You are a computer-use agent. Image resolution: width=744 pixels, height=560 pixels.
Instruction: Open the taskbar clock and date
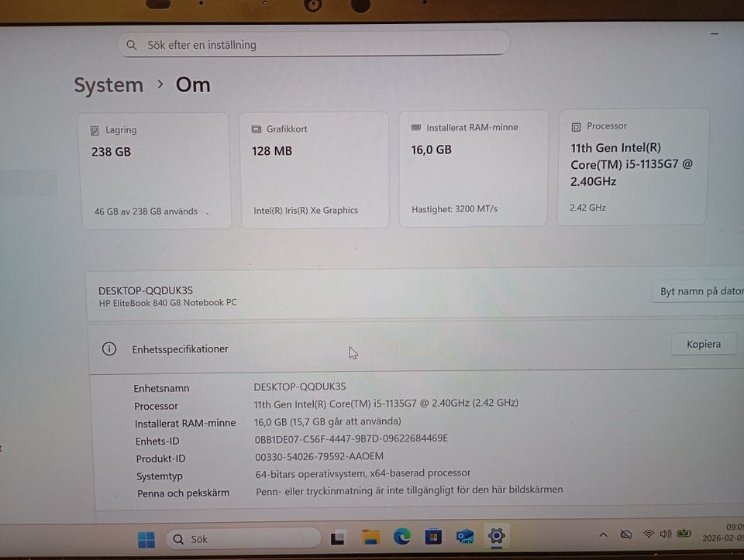coord(722,532)
